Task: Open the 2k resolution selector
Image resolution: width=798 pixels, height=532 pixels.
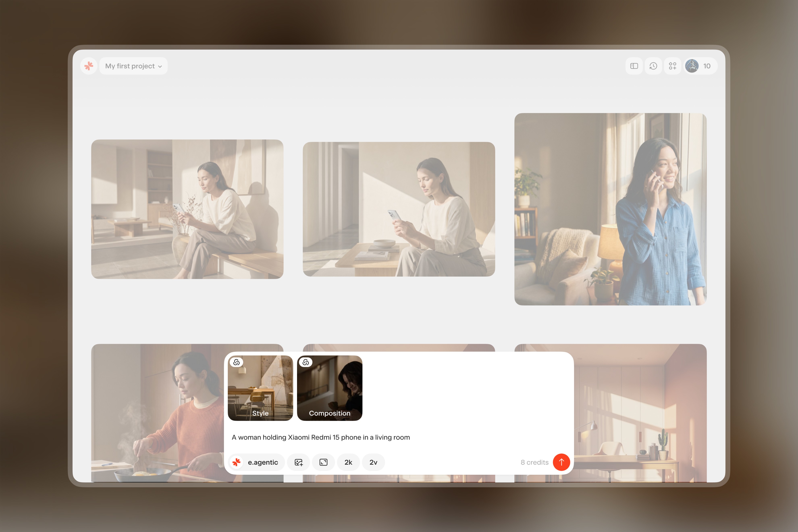Action: pyautogui.click(x=348, y=462)
